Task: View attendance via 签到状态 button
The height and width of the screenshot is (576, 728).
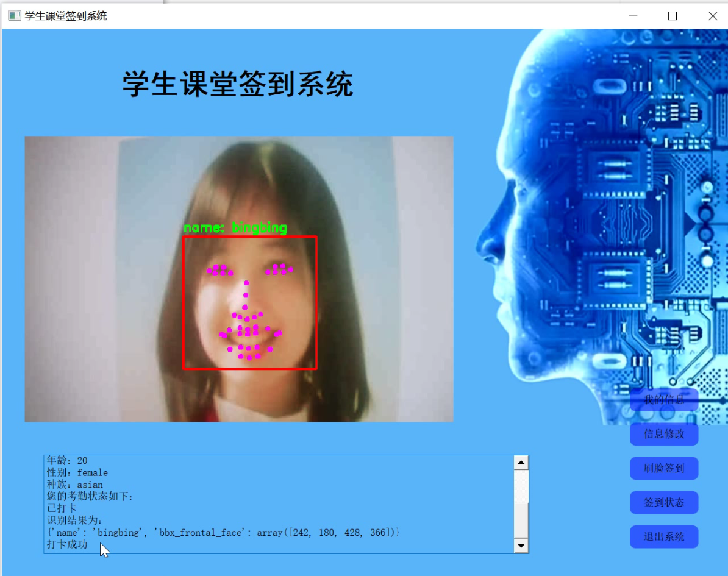Action: 664,502
